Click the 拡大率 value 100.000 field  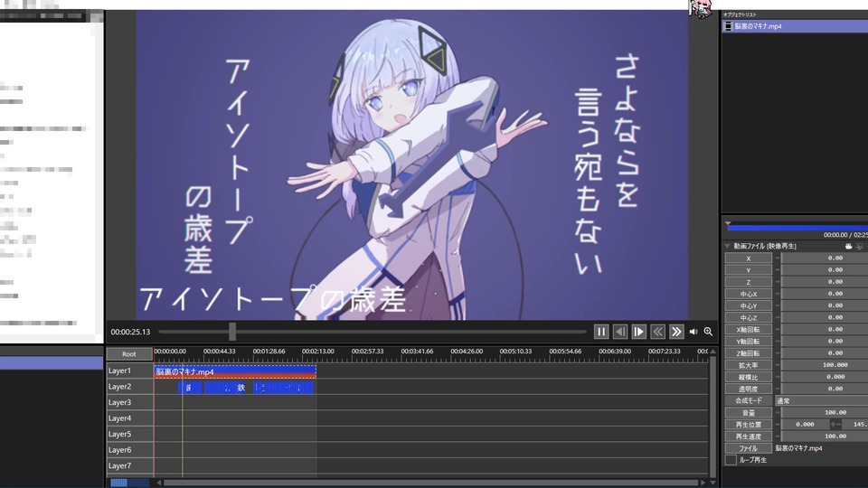pyautogui.click(x=825, y=365)
